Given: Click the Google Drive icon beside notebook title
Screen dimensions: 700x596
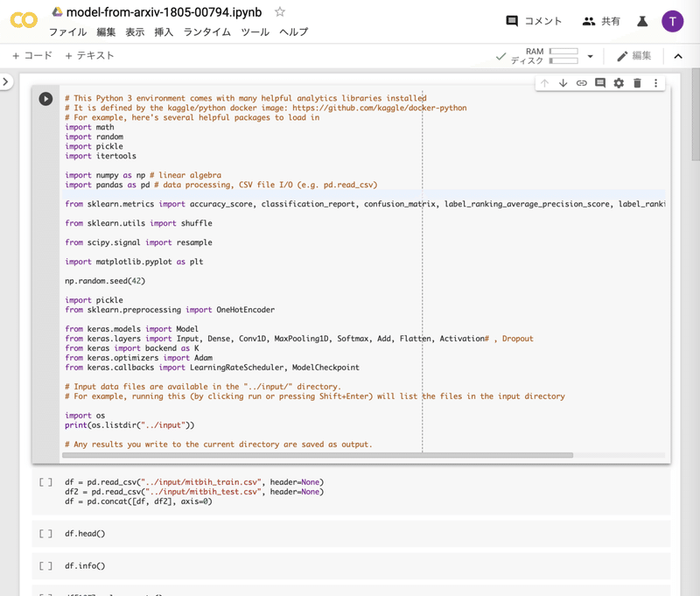Looking at the screenshot, I should click(57, 11).
